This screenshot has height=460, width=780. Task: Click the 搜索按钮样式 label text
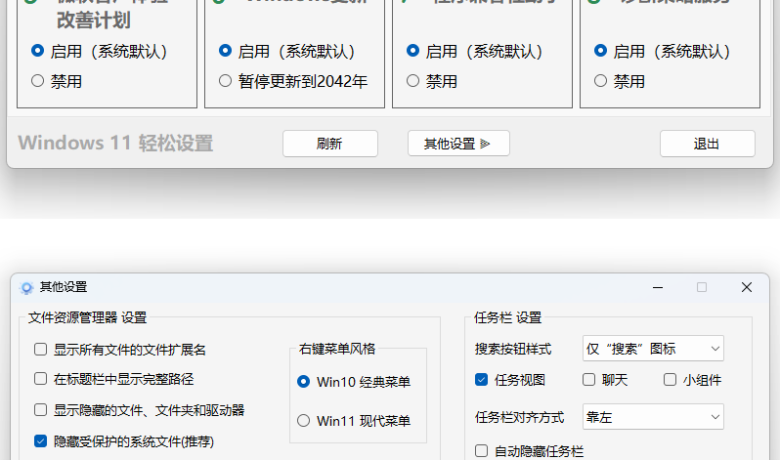513,349
